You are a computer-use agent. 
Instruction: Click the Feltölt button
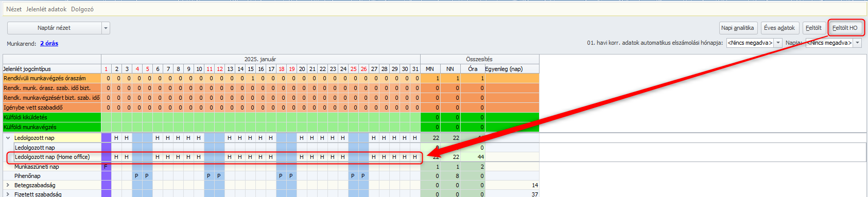pyautogui.click(x=813, y=28)
